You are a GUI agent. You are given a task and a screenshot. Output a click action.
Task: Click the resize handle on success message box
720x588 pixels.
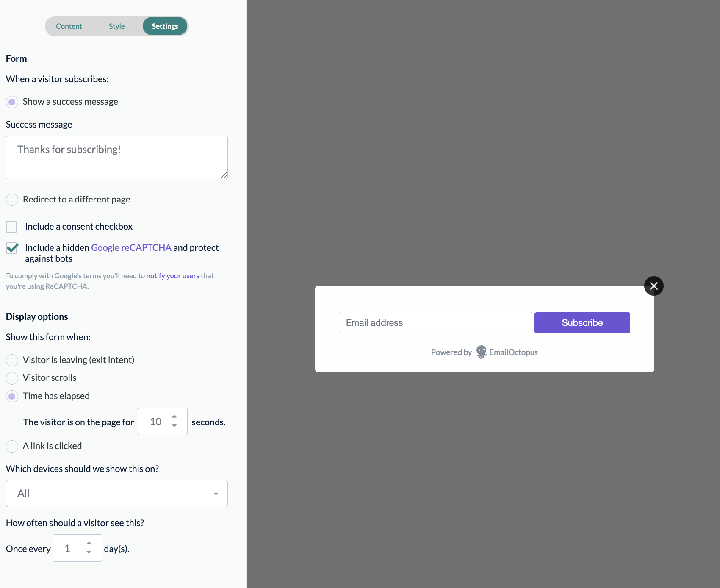click(x=224, y=176)
